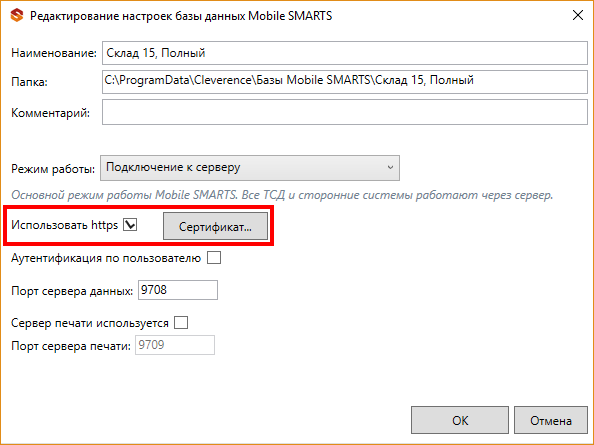This screenshot has width=594, height=445.
Task: Select the empty Комментарий field
Action: click(345, 112)
